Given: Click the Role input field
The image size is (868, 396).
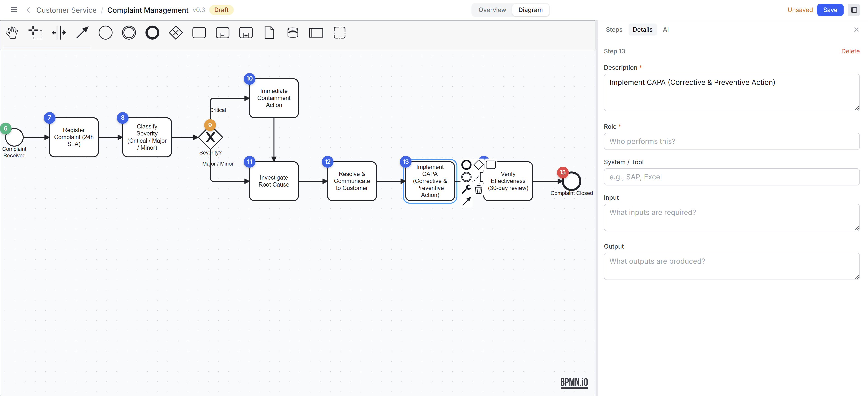Looking at the screenshot, I should (731, 141).
